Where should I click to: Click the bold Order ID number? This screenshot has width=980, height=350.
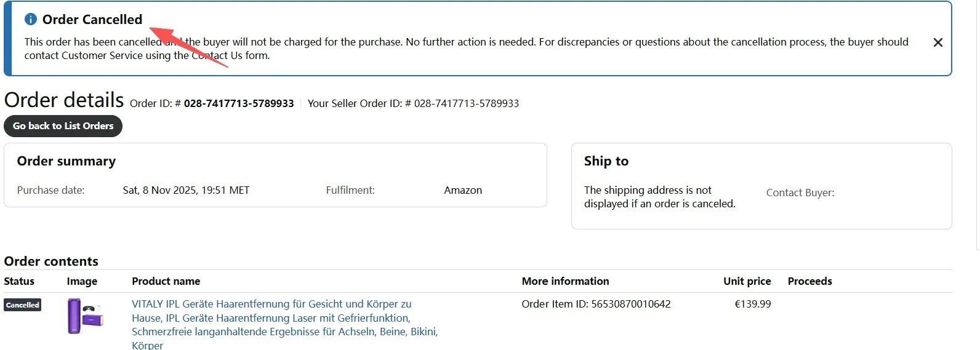pos(239,103)
